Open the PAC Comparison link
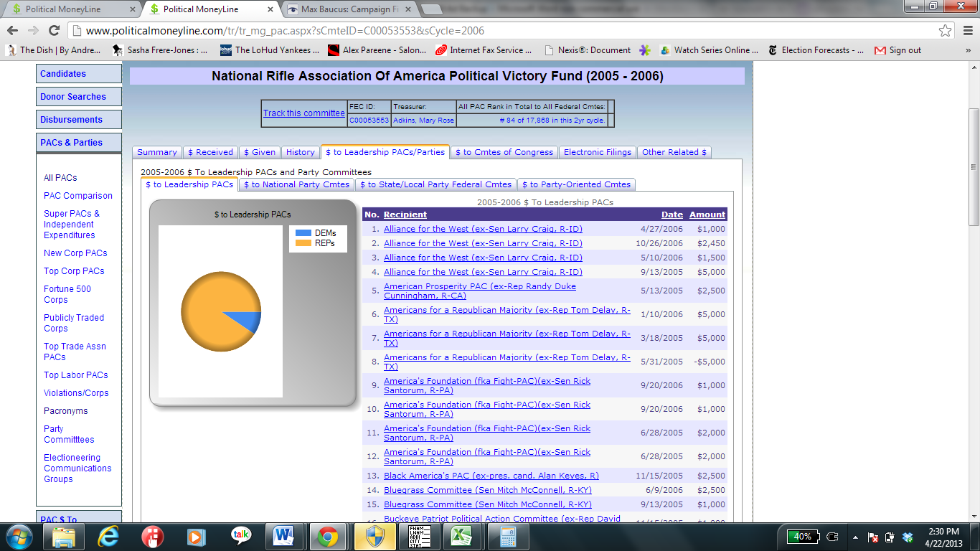980x551 pixels. pos(78,196)
